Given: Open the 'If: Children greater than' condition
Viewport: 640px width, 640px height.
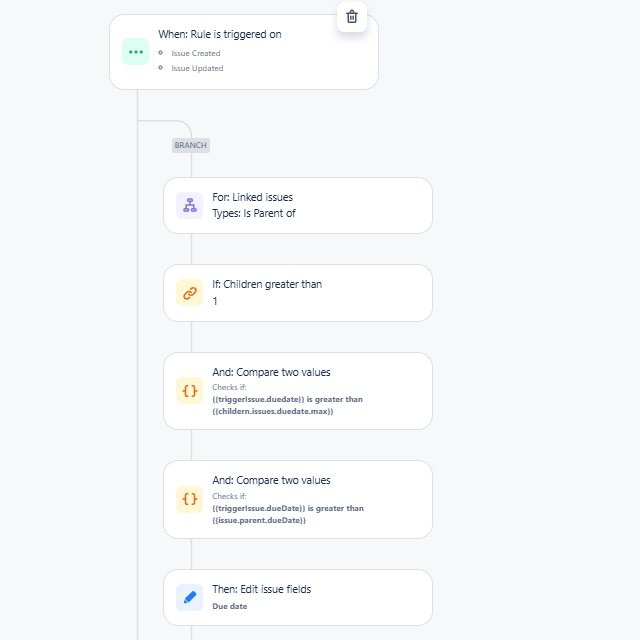Looking at the screenshot, I should [298, 293].
